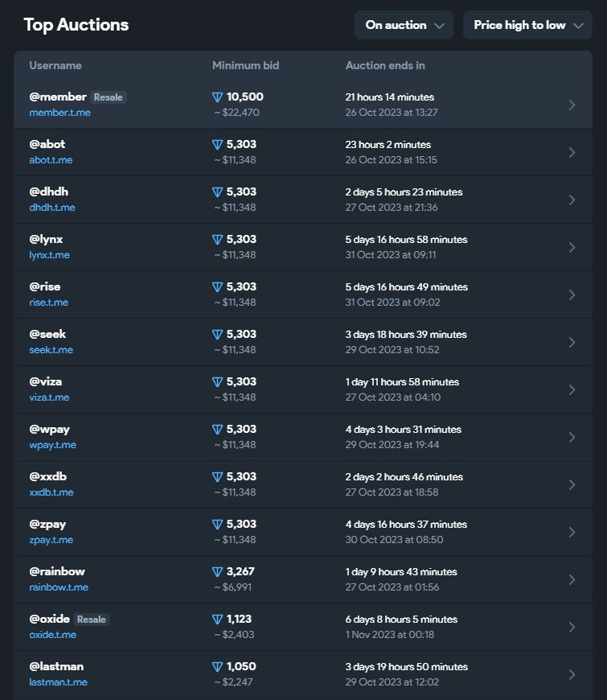Click the right chevron for @zpay auction
607x700 pixels.
click(x=572, y=532)
